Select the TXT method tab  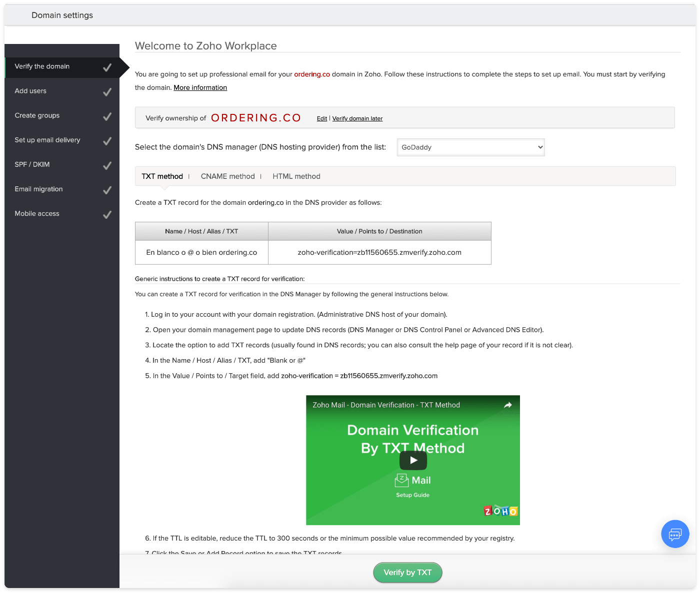[x=162, y=176]
